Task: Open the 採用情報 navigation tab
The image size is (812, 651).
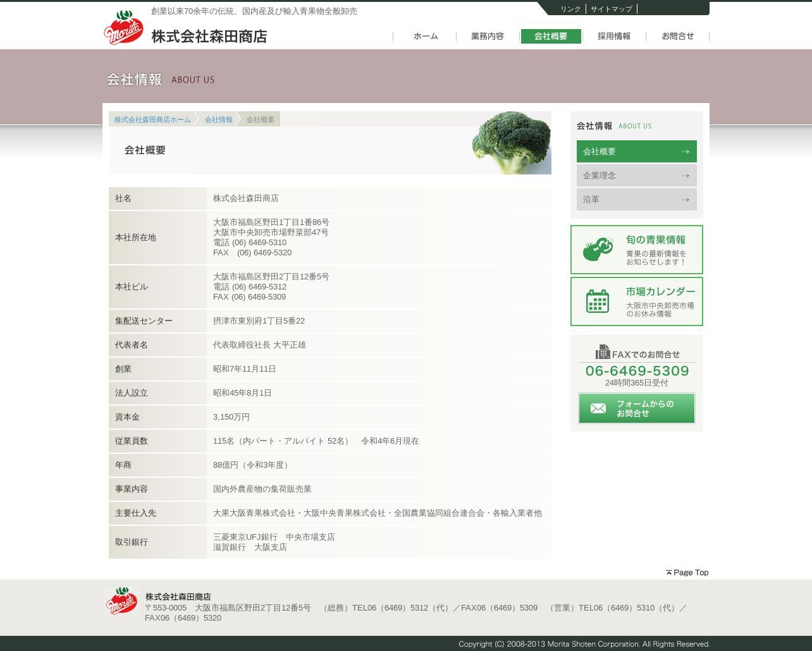Action: tap(614, 37)
